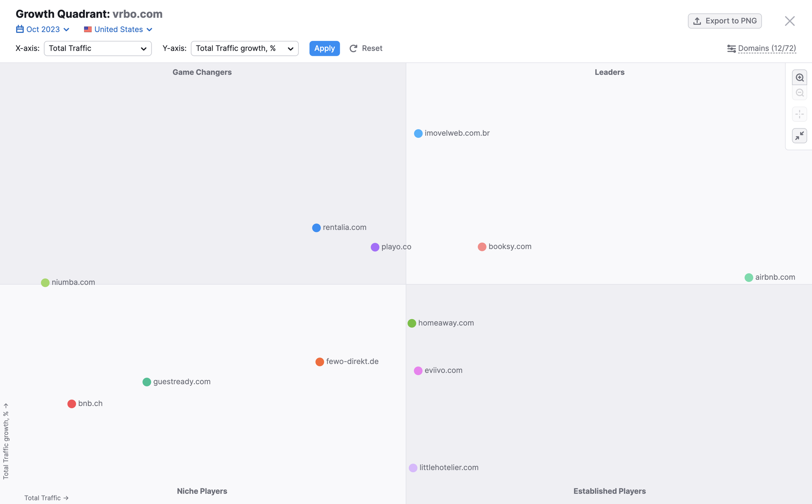
Task: Click the littlehotelier.com data point
Action: 413,468
